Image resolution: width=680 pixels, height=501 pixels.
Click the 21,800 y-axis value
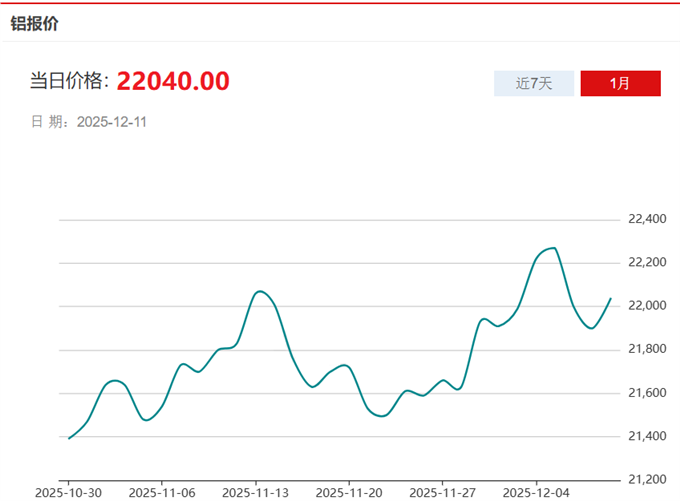[646, 349]
